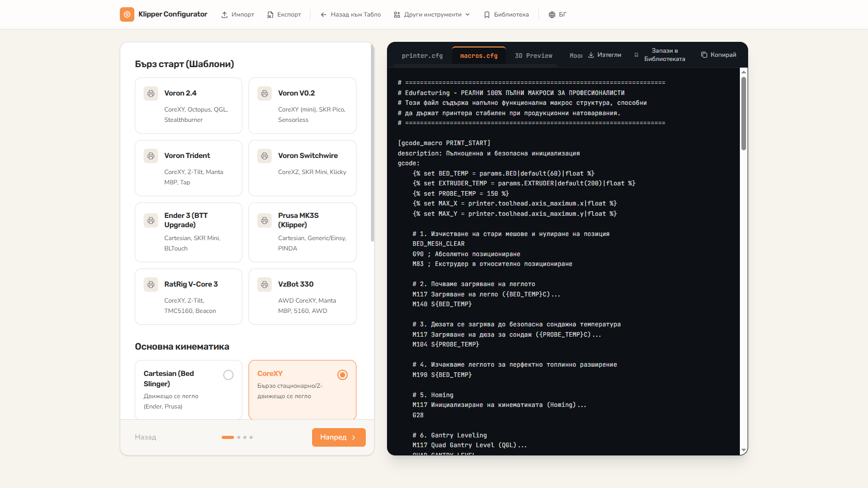868x488 pixels.
Task: Open the Други инструменти dropdown menu
Action: tap(432, 14)
